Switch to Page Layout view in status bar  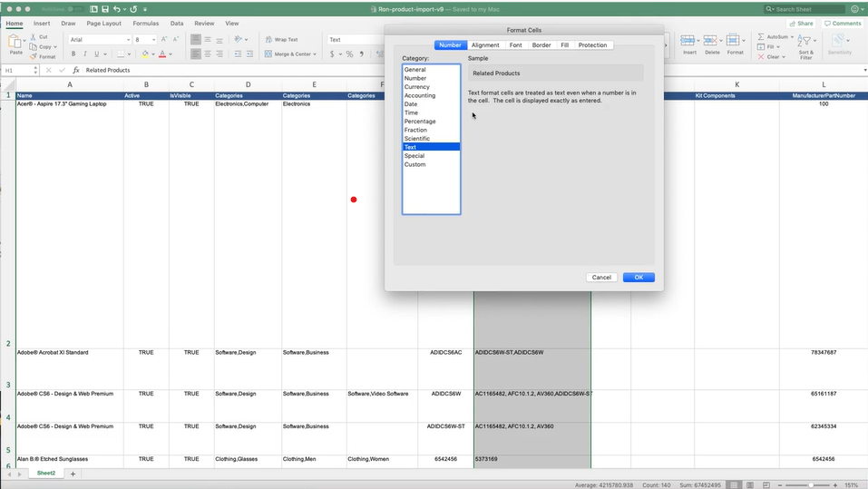(x=751, y=484)
